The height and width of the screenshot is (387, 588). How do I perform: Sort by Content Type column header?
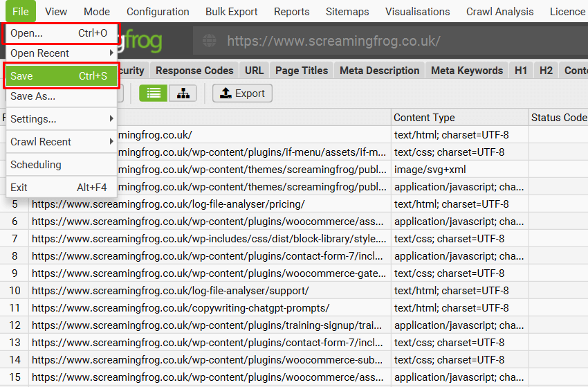[460, 118]
